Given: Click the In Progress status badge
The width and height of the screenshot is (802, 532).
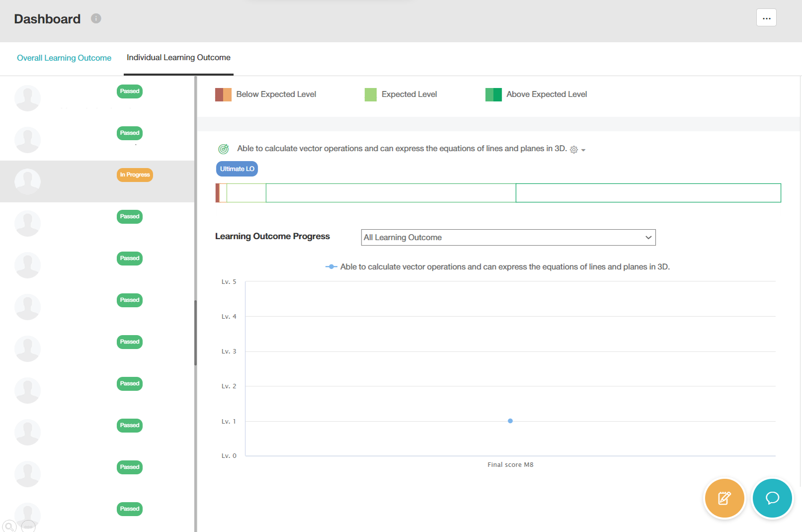Looking at the screenshot, I should coord(135,175).
